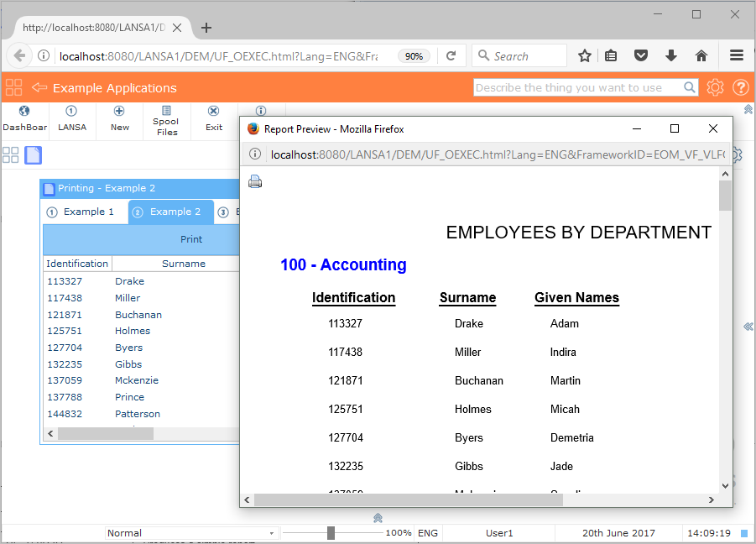Click the LANSA toolbar icon
Screen dimensions: 756x544
pos(71,119)
